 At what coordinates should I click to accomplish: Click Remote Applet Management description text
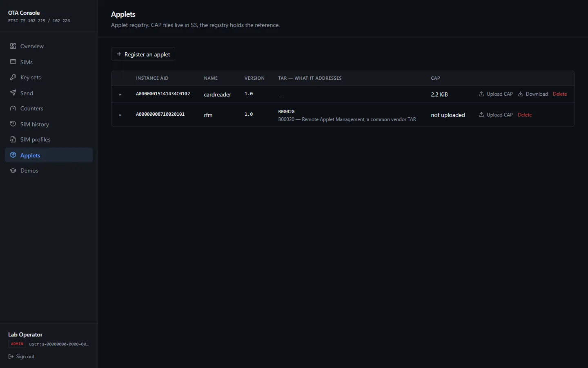347,119
